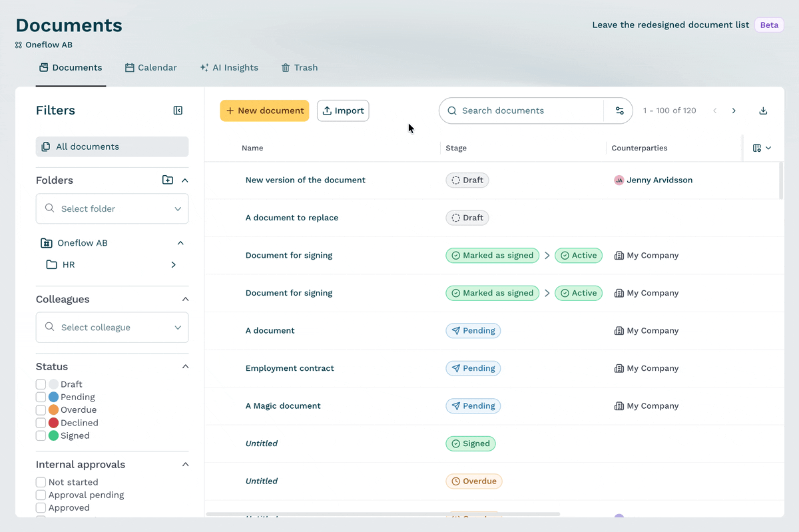Tick the Approval pending checkbox
Image resolution: width=799 pixels, height=532 pixels.
(41, 495)
